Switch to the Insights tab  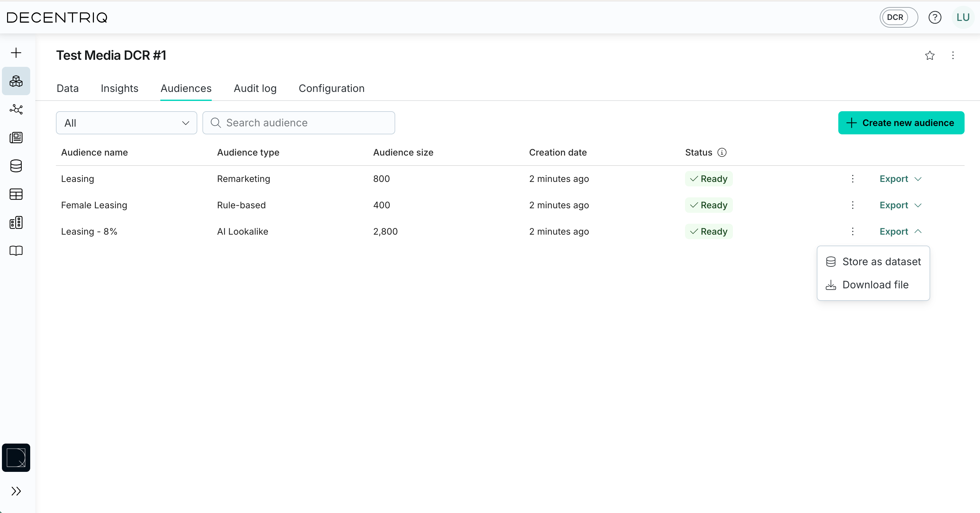(120, 88)
